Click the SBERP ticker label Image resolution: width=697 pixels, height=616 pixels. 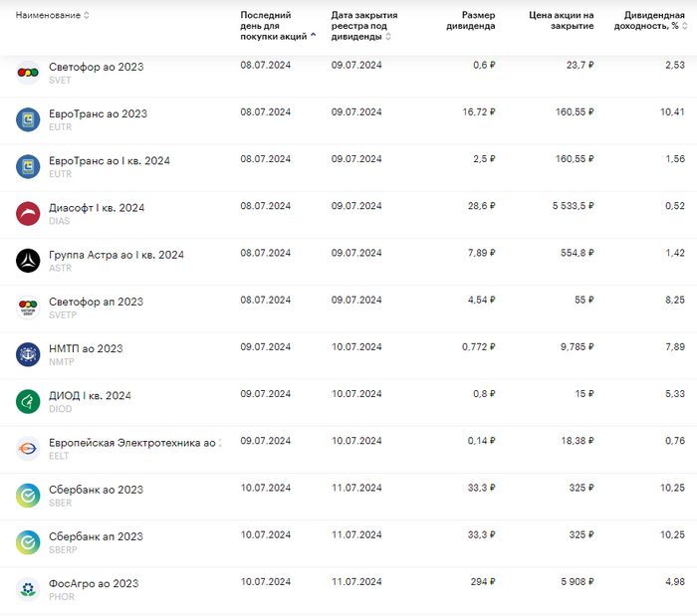click(63, 550)
